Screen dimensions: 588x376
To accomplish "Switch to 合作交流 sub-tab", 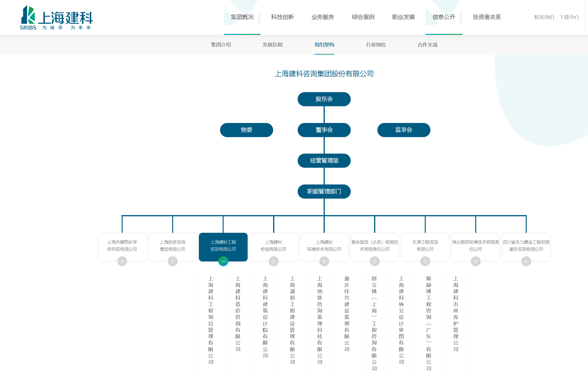I will tap(427, 45).
